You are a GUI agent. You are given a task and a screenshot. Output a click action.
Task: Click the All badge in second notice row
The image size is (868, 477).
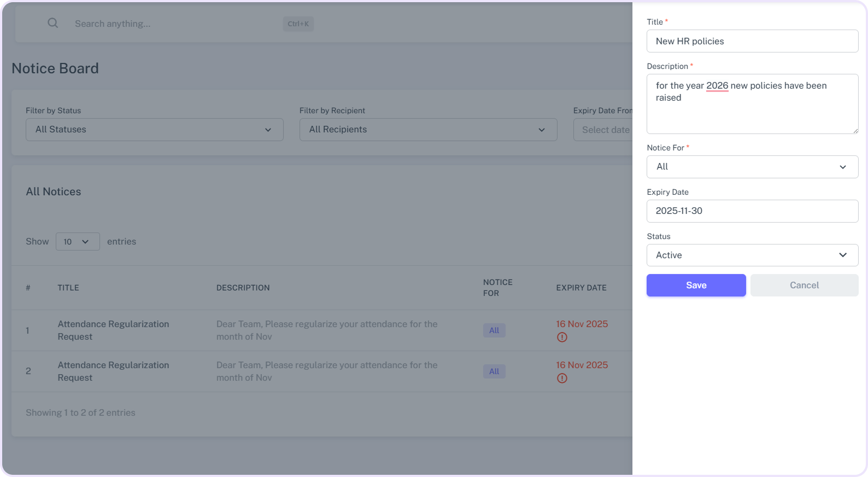[x=494, y=371]
